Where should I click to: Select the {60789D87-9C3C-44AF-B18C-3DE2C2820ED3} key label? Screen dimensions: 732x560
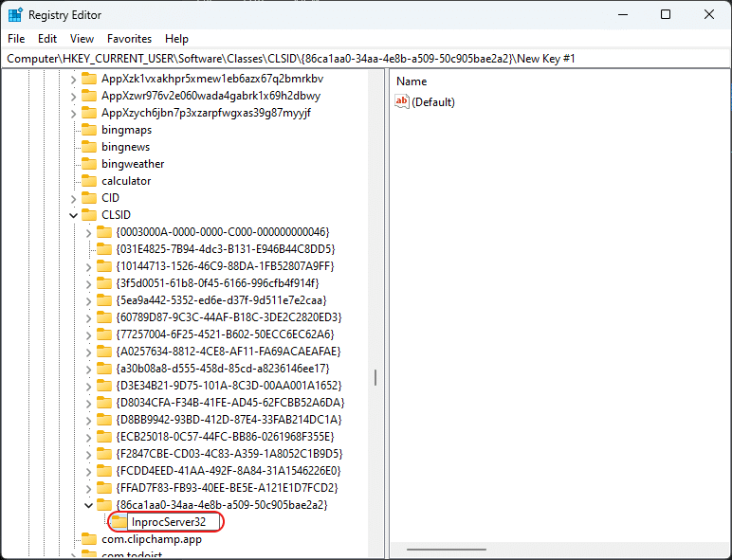point(229,317)
